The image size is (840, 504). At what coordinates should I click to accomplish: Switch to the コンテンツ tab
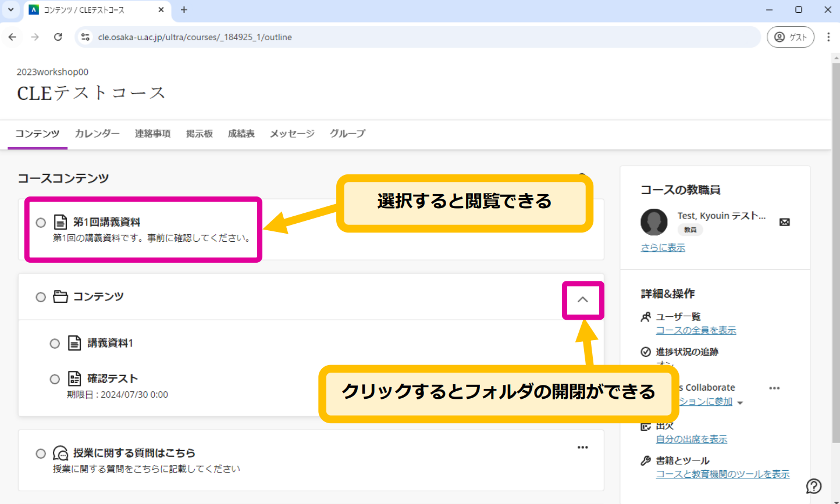tap(37, 134)
